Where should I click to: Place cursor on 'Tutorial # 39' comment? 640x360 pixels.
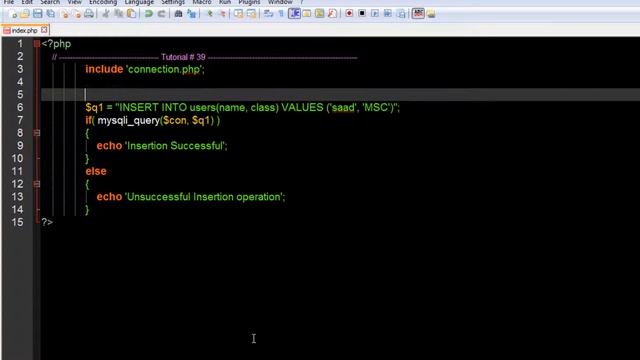point(183,57)
